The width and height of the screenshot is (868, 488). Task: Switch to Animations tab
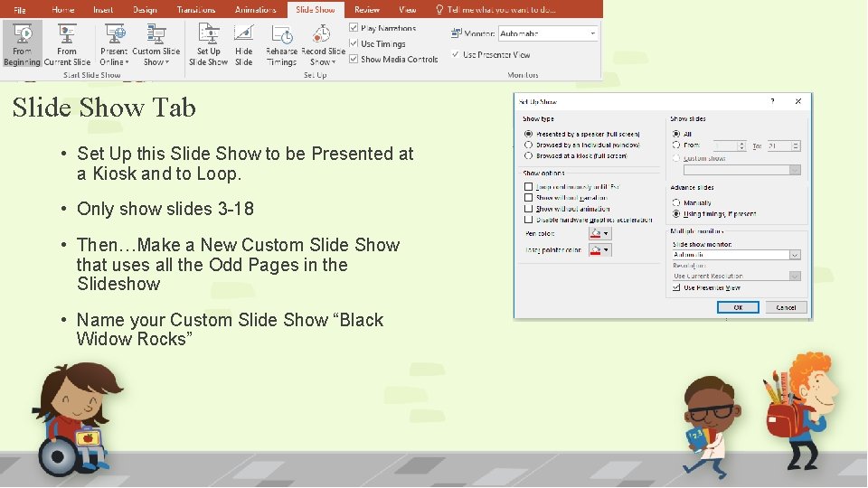coord(255,9)
